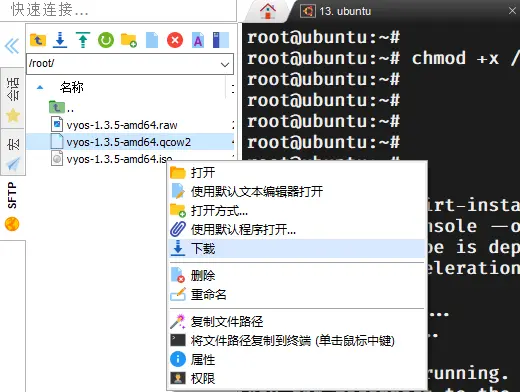520x392 pixels.
Task: Switch to the home tab
Action: point(268,11)
